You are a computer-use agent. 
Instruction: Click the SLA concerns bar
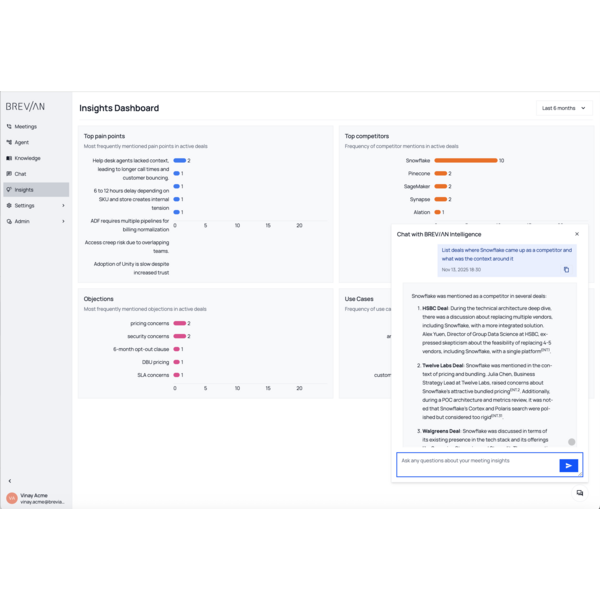click(176, 375)
